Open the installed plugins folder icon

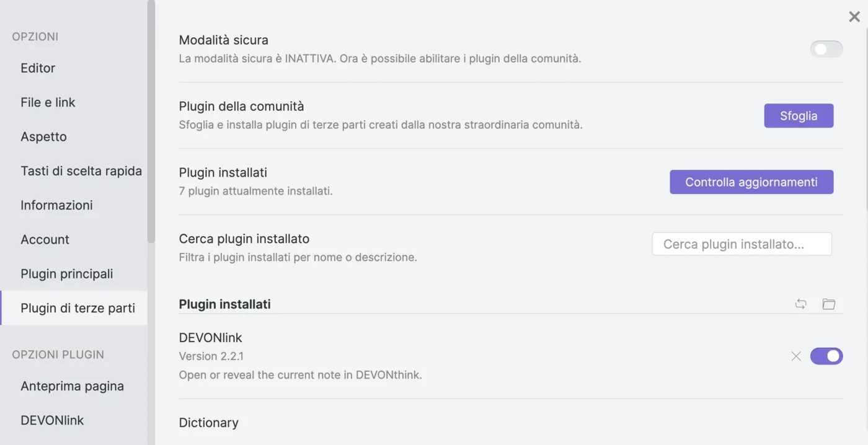coord(829,304)
